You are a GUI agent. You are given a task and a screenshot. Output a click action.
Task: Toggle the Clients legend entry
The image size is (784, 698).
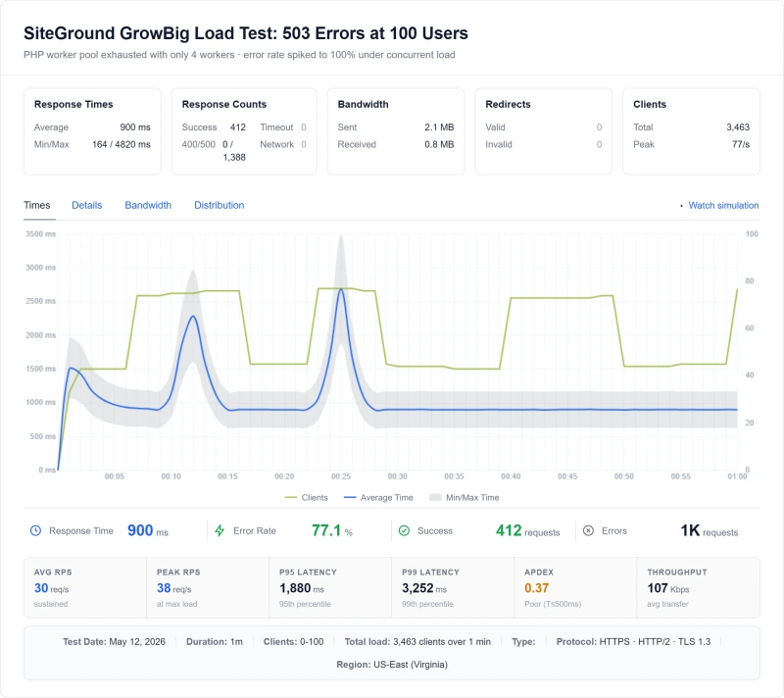(306, 497)
